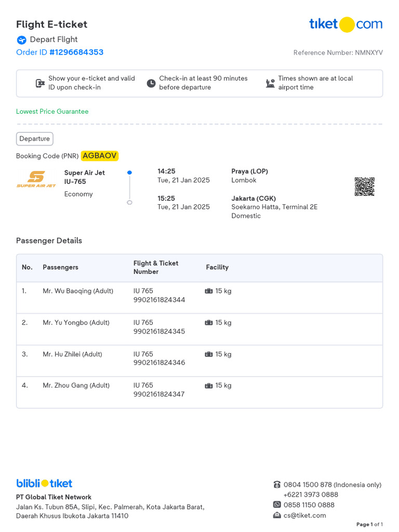
Task: Click ticket number 9902161824346
Action: (x=159, y=363)
